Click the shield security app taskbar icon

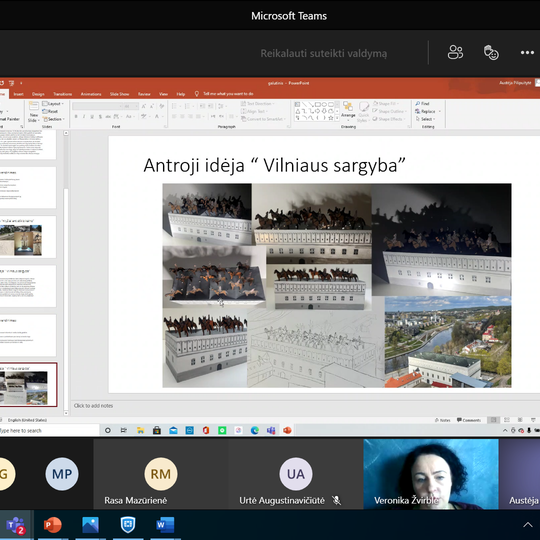[x=128, y=525]
